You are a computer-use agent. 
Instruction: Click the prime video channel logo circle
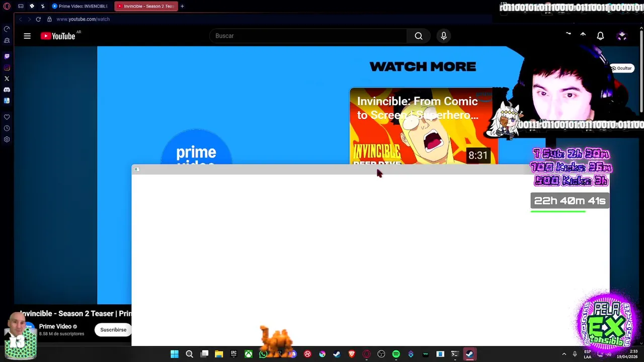(x=196, y=147)
